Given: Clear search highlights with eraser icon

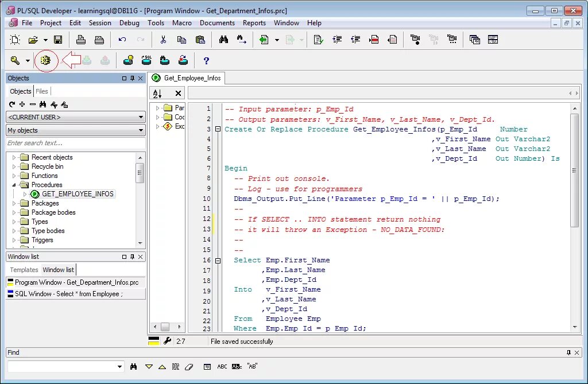Looking at the screenshot, I should [189, 366].
